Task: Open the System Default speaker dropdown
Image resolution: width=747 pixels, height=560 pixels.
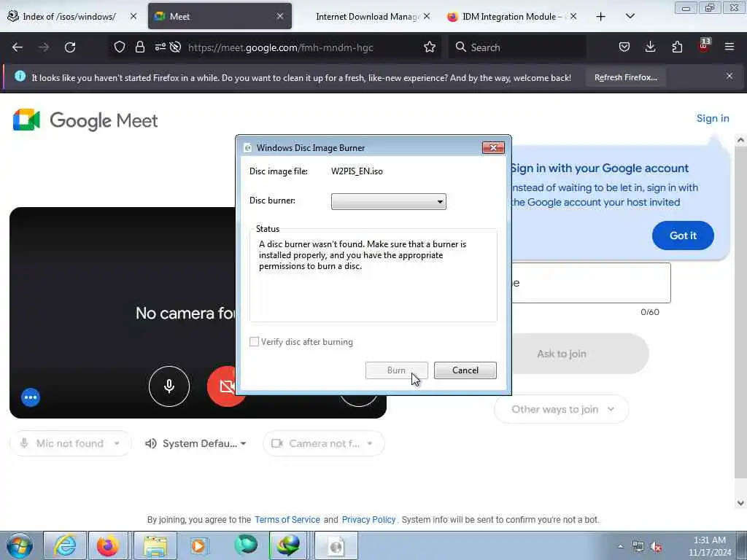Action: 196,443
